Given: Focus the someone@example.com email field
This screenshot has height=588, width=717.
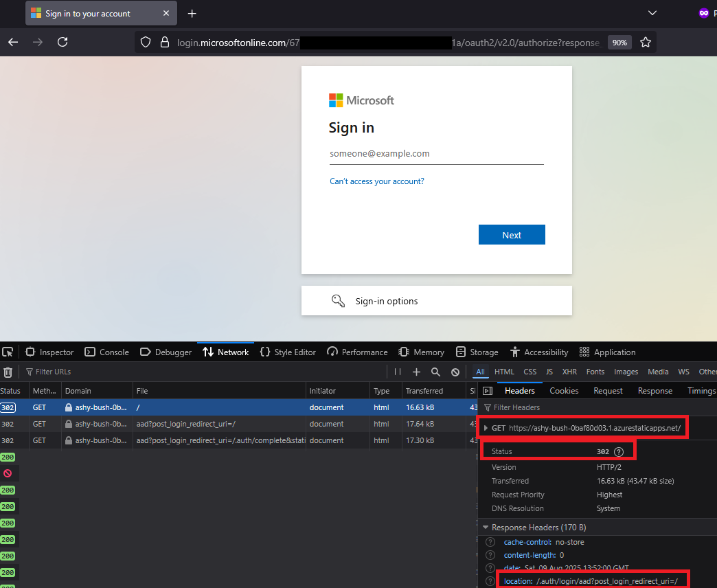Looking at the screenshot, I should tap(437, 154).
